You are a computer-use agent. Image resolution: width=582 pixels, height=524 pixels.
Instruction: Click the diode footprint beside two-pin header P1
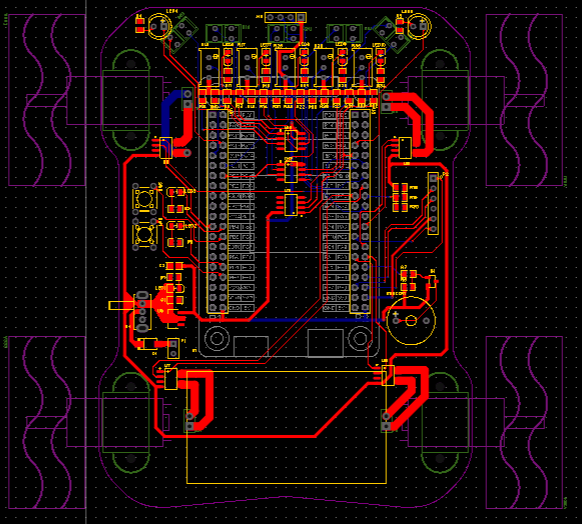[x=148, y=344]
